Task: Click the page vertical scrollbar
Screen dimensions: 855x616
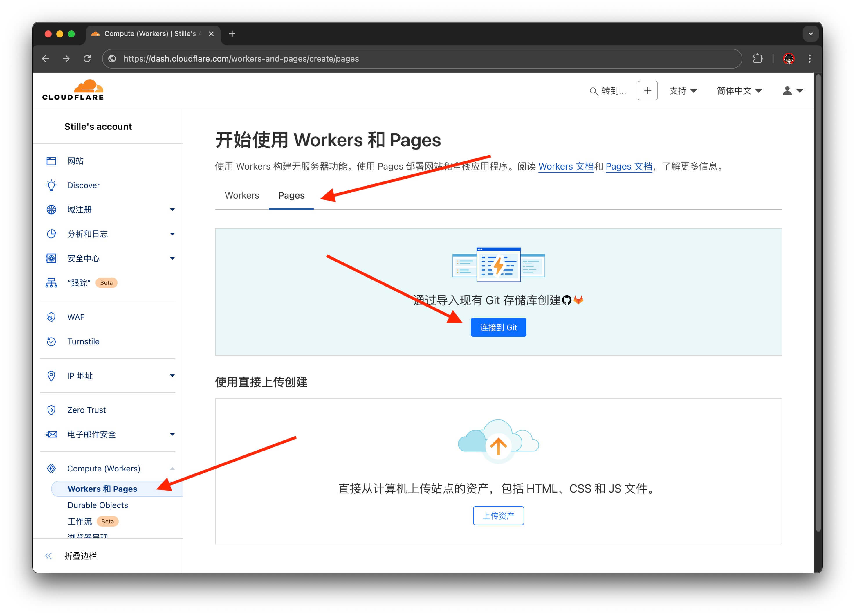Action: coord(818,303)
